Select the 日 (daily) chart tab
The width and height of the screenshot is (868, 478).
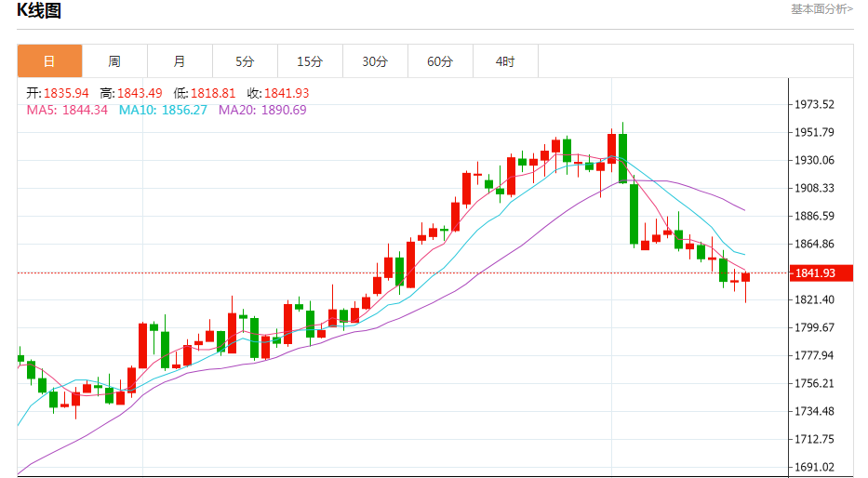pos(49,61)
